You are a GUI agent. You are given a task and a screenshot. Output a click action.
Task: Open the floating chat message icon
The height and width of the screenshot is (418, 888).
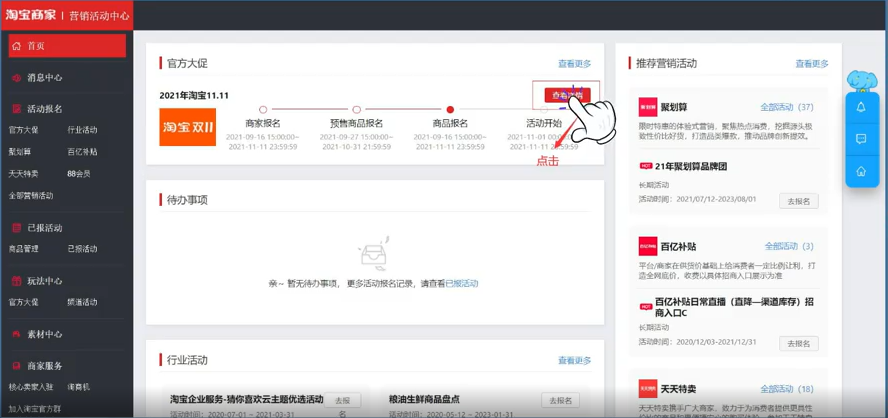pos(861,139)
